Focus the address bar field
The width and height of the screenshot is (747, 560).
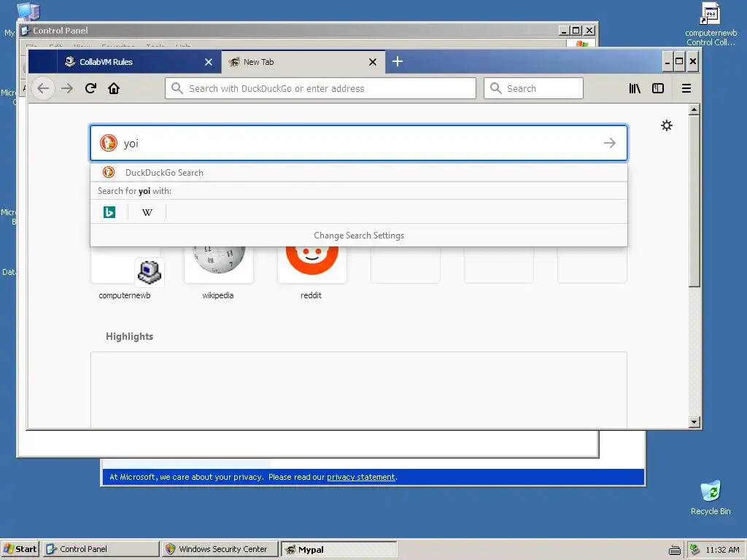(321, 88)
